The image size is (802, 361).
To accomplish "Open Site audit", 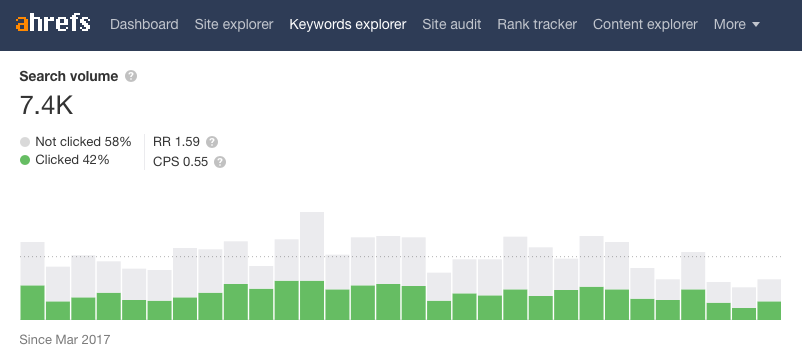I will click(452, 24).
